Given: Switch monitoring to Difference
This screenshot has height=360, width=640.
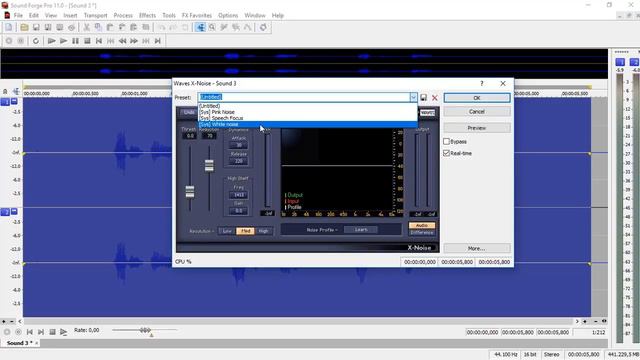Looking at the screenshot, I should [x=422, y=233].
